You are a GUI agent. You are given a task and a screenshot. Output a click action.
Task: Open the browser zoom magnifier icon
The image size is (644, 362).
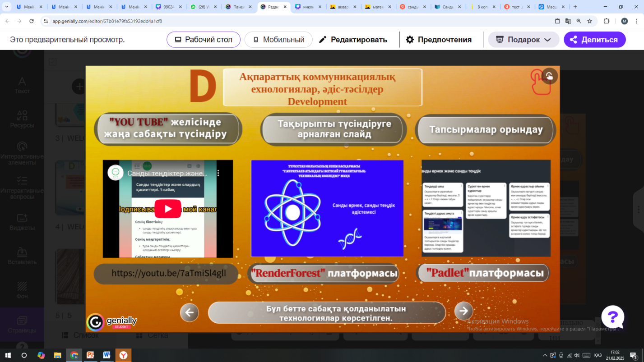[x=579, y=21]
